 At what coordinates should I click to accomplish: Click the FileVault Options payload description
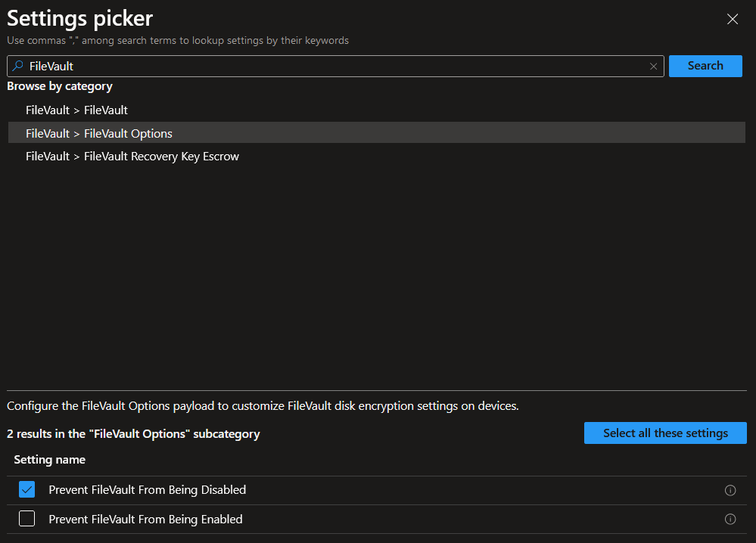[x=263, y=406]
